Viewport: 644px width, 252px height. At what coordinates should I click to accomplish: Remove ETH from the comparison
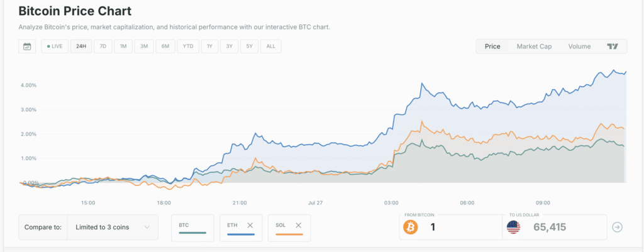point(250,226)
